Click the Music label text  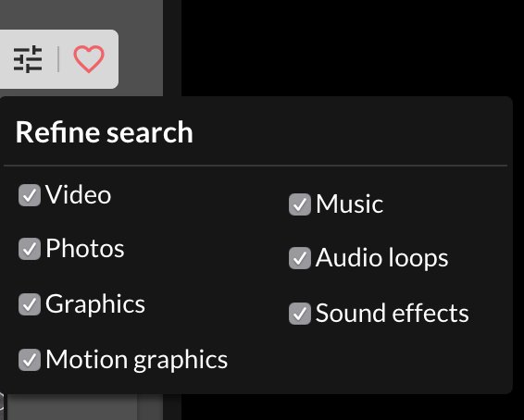point(350,204)
